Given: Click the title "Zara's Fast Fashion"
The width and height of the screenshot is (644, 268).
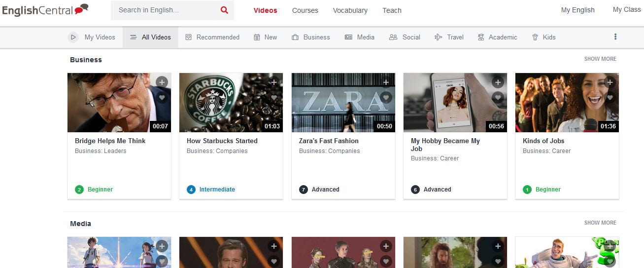Looking at the screenshot, I should (329, 141).
